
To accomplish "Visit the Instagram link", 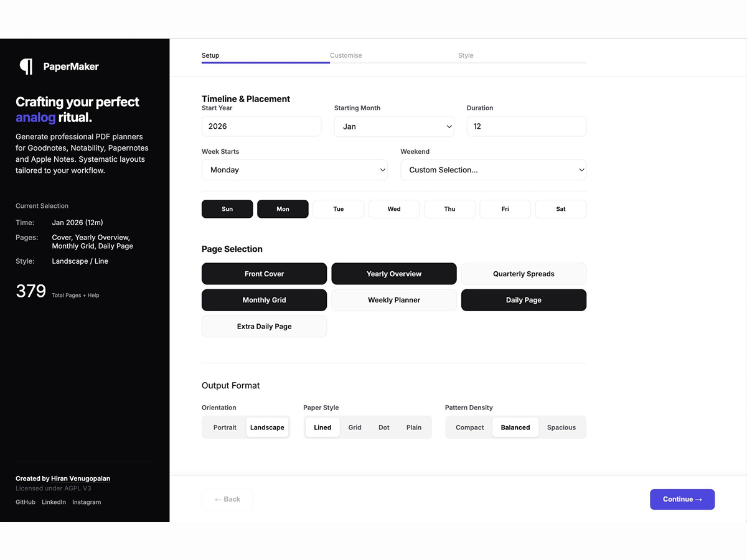I will [x=87, y=502].
